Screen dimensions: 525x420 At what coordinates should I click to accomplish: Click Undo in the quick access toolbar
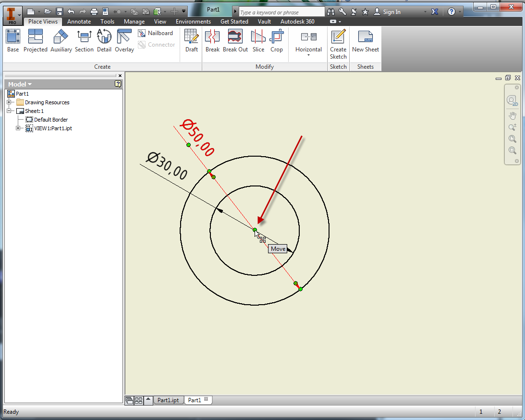click(x=70, y=11)
